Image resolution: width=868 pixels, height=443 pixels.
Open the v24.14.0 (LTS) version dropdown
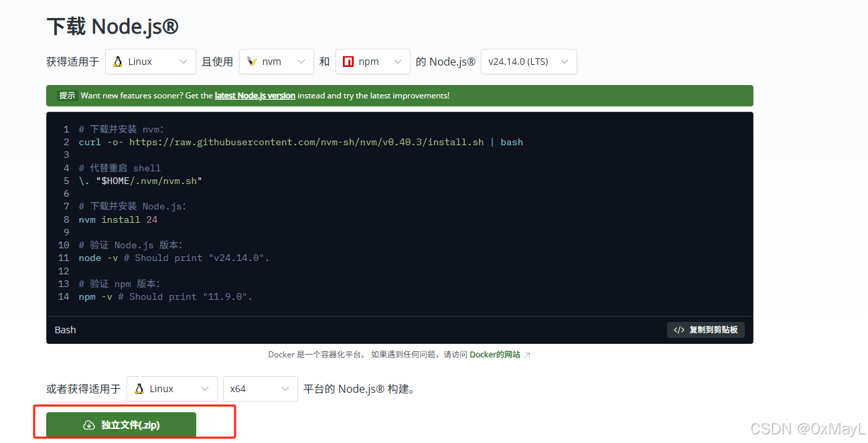[x=529, y=62]
